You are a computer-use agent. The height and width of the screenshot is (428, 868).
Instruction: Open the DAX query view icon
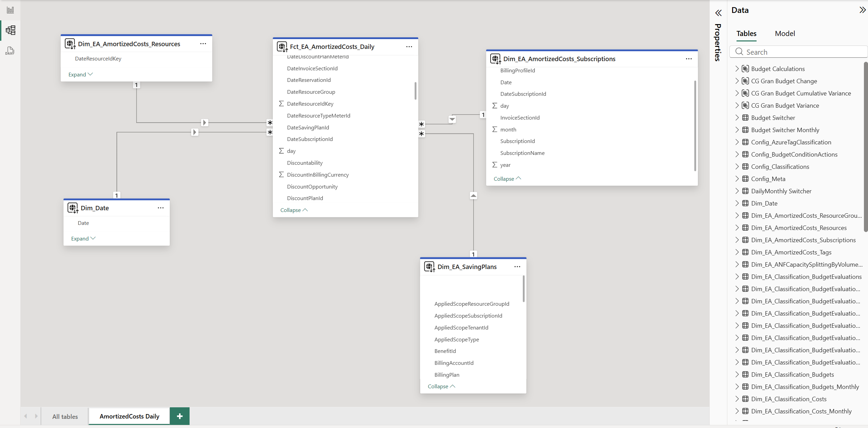(x=10, y=51)
